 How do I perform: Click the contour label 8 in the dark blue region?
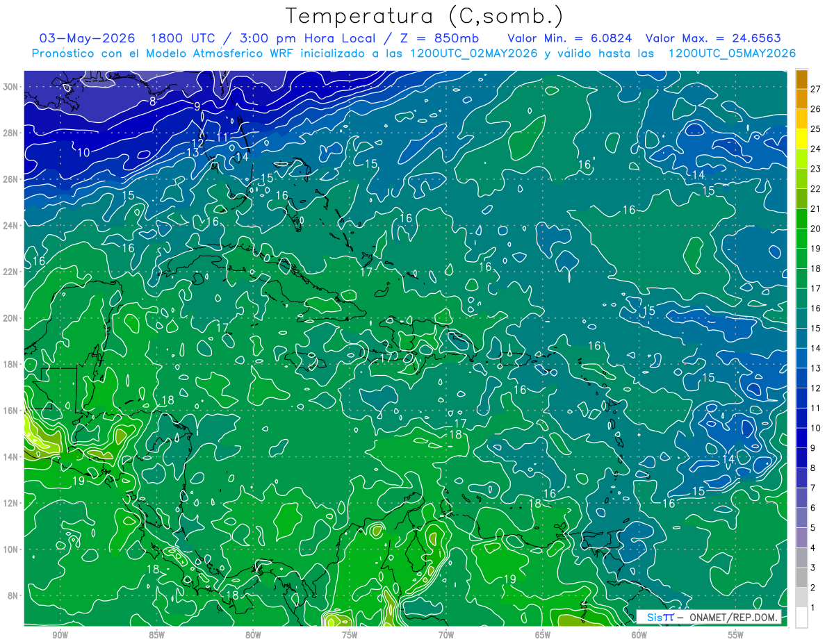tap(153, 101)
